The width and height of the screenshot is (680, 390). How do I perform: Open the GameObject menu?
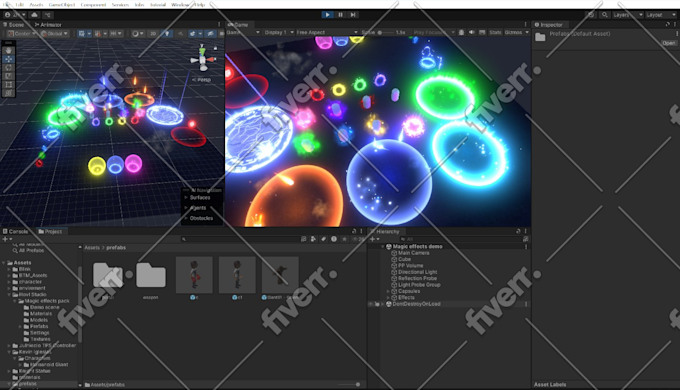pos(62,4)
